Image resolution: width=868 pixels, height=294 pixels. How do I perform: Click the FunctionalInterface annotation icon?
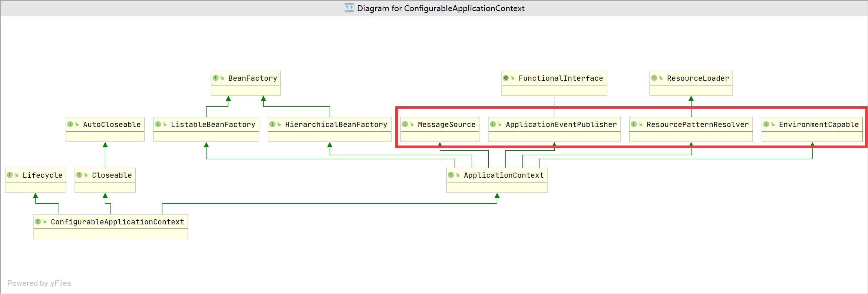[506, 78]
